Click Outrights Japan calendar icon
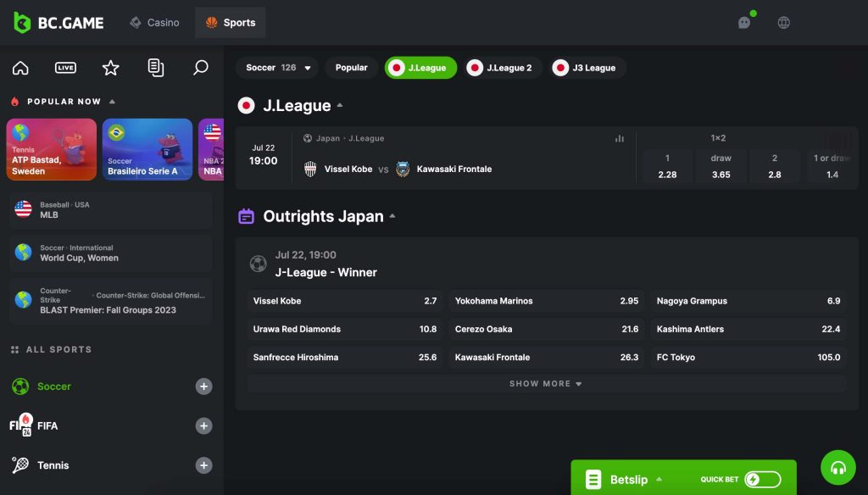 point(247,216)
